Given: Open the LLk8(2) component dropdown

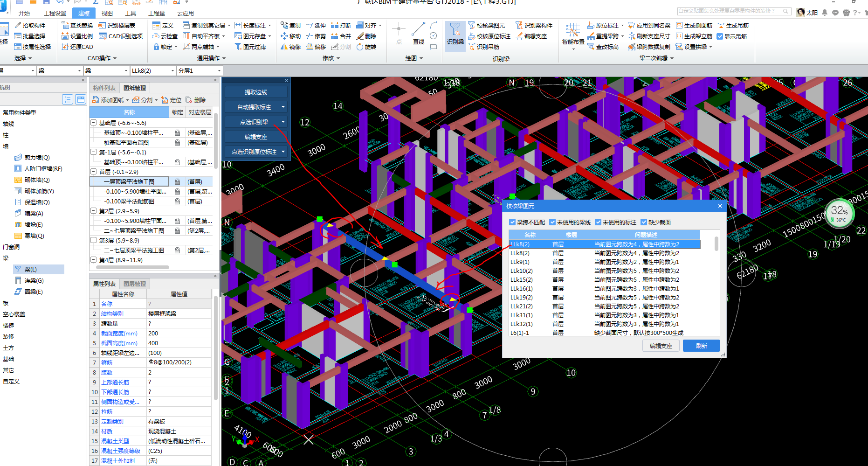Looking at the screenshot, I should click(172, 71).
